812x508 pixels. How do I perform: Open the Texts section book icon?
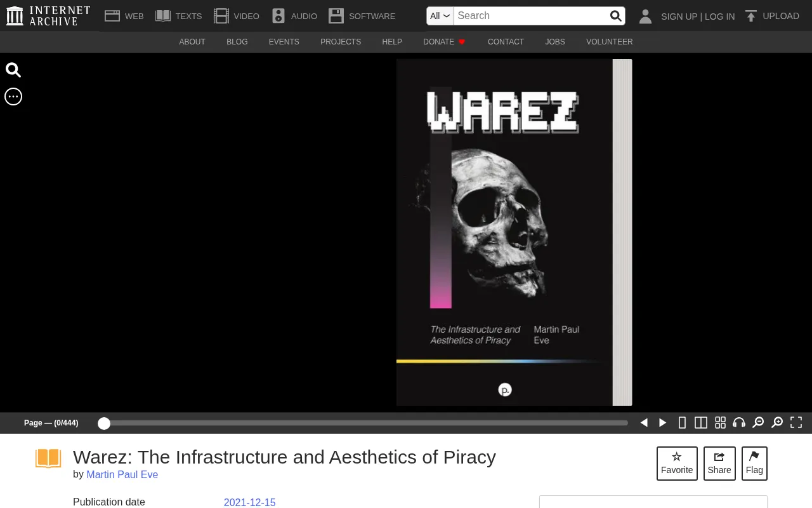coord(163,16)
